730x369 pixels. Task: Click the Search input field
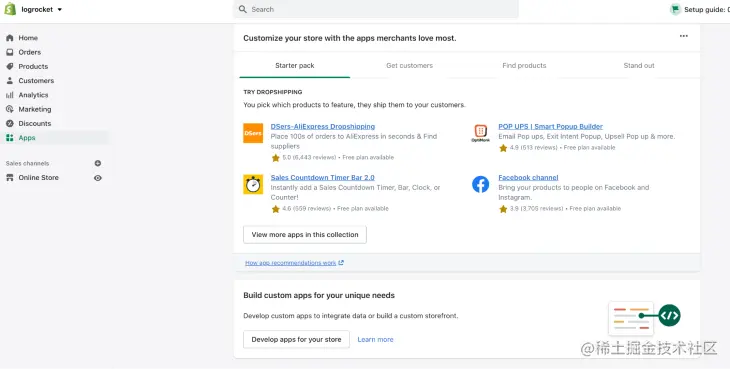(x=376, y=9)
